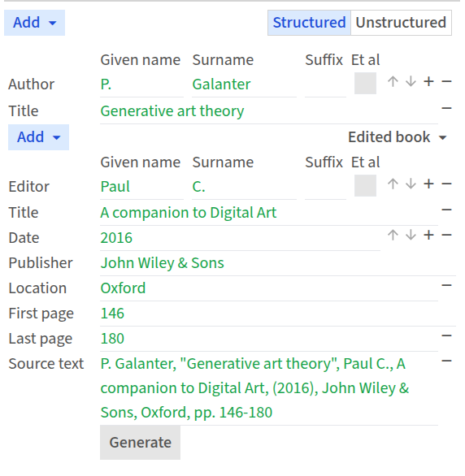The image size is (465, 476).
Task: Move the Author row up
Action: click(393, 82)
